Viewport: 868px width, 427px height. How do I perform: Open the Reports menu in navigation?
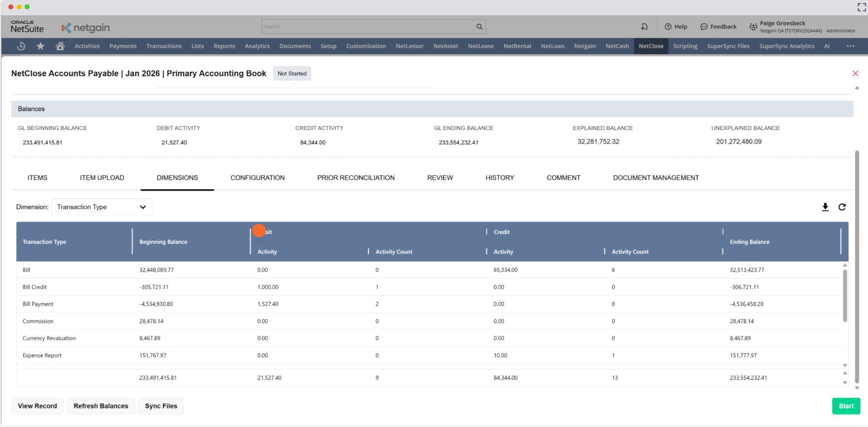coord(224,46)
